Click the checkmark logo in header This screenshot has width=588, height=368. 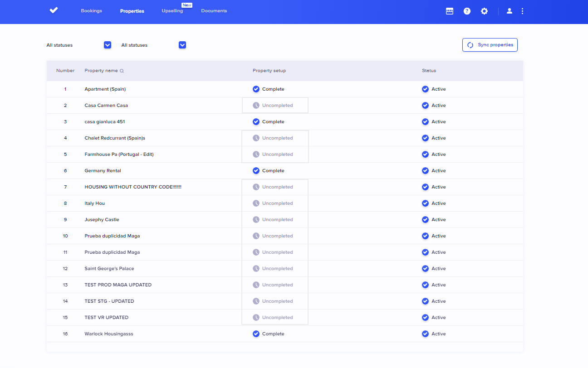[54, 10]
